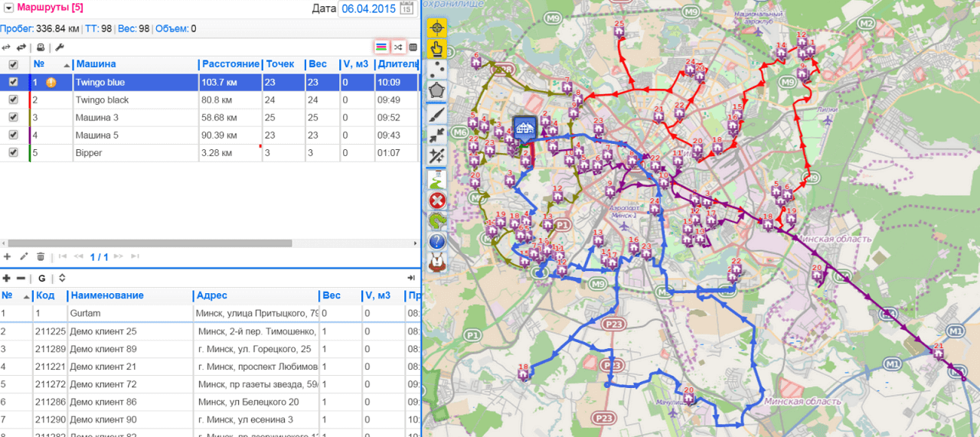Delete route using the trash icon
The image size is (980, 437).
(x=41, y=256)
